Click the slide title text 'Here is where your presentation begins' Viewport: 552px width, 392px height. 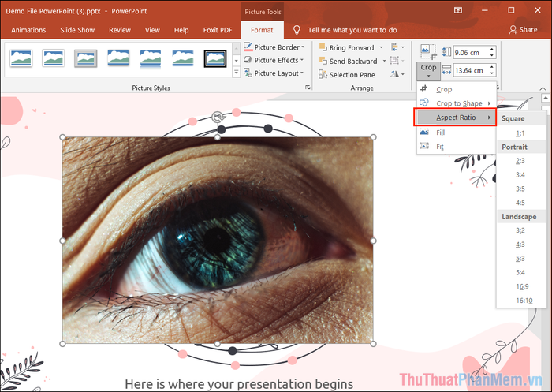point(239,384)
